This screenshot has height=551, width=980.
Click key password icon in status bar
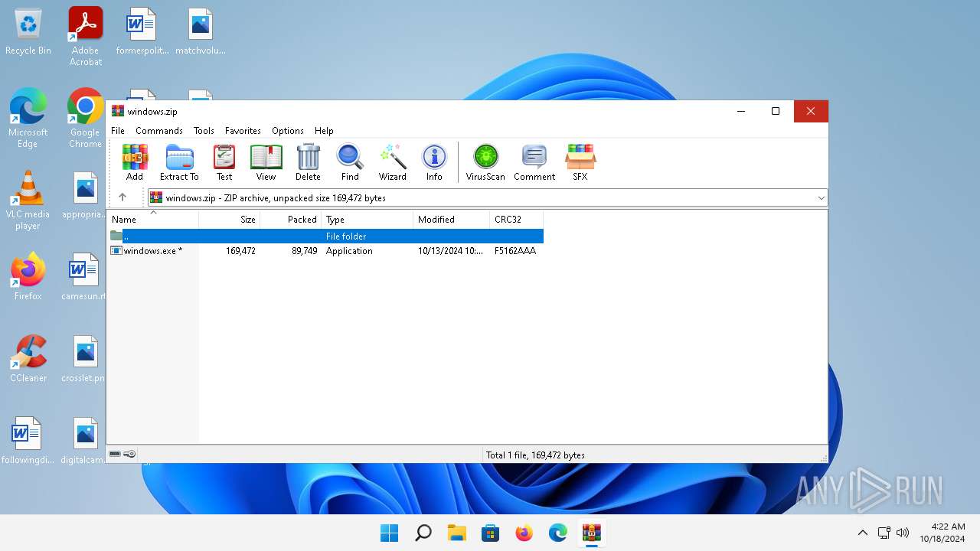click(x=129, y=454)
